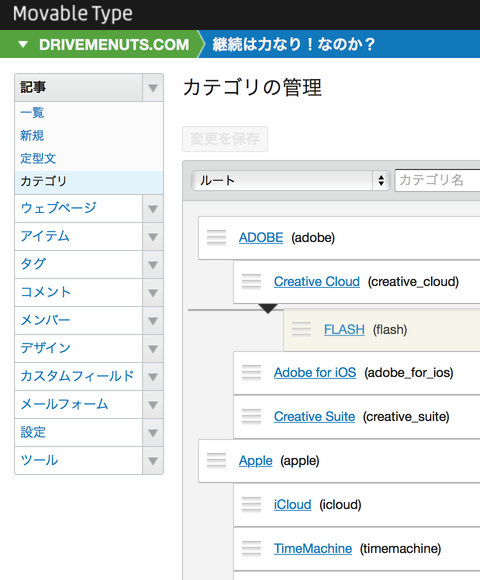Open 定型文 in 記事 menu
Viewport: 480px width, 580px height.
38,158
